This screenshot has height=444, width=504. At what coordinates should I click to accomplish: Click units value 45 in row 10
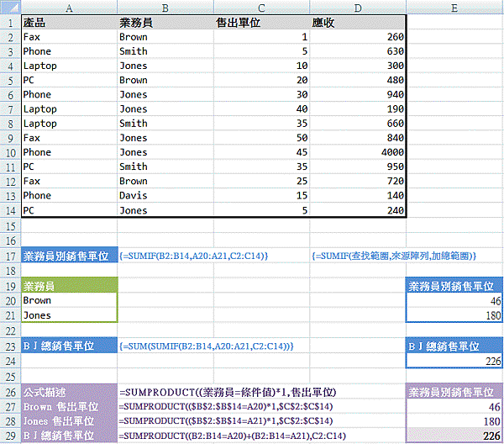[261, 152]
